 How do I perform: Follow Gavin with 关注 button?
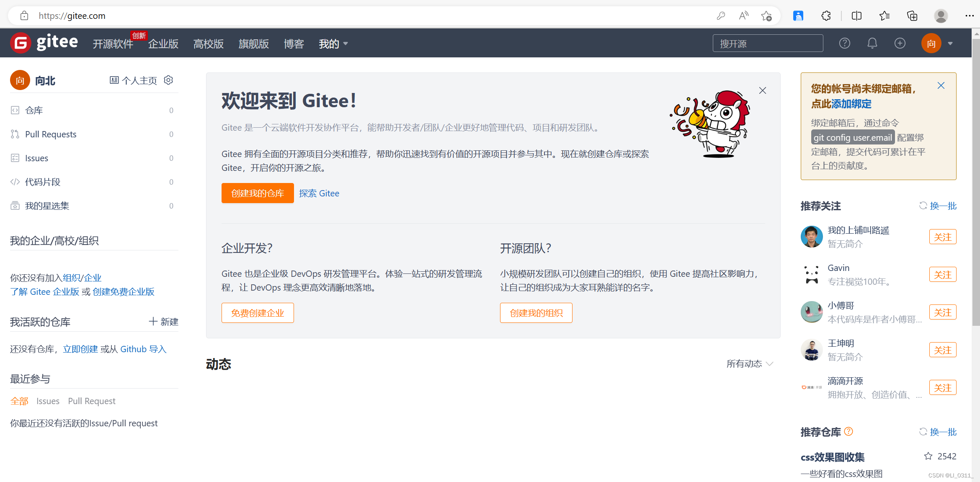(x=943, y=274)
